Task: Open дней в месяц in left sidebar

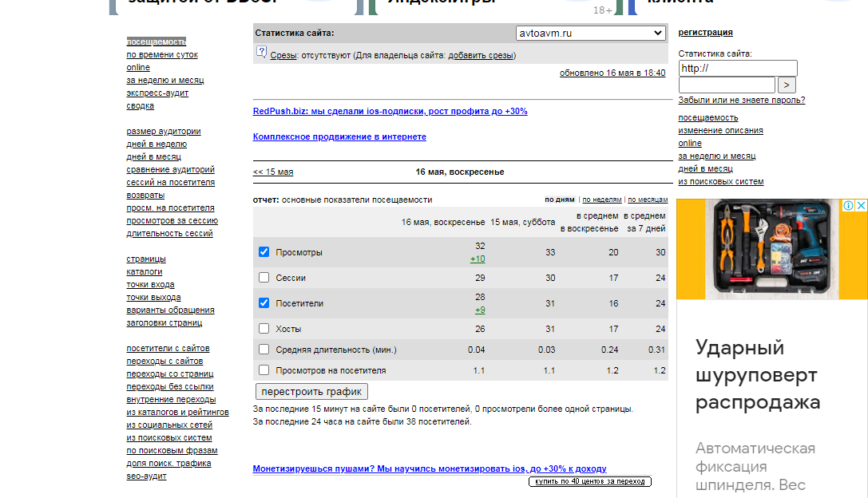Action: [x=153, y=156]
